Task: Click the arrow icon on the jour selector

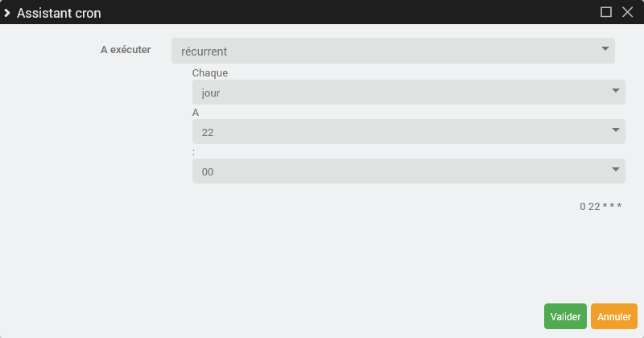Action: [x=616, y=91]
